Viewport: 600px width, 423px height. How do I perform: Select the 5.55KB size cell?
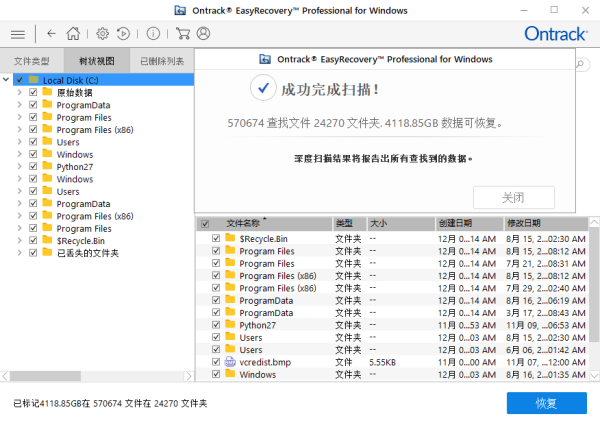(382, 362)
